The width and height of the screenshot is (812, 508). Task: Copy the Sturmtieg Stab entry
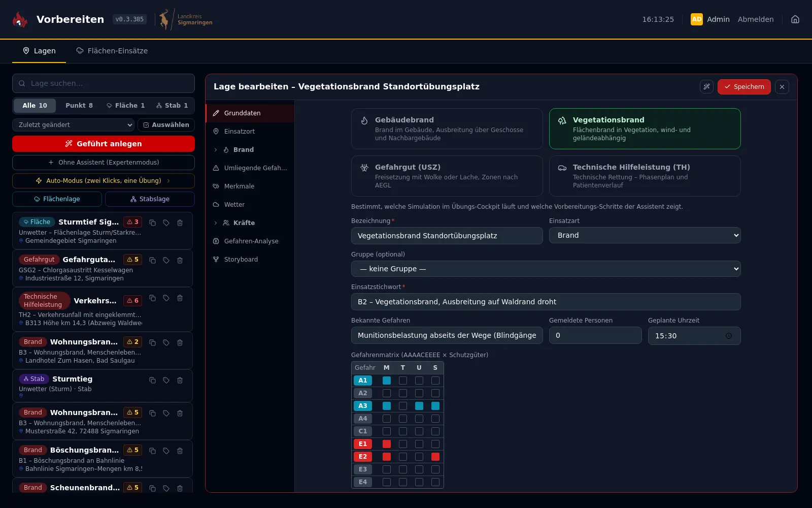coord(152,380)
